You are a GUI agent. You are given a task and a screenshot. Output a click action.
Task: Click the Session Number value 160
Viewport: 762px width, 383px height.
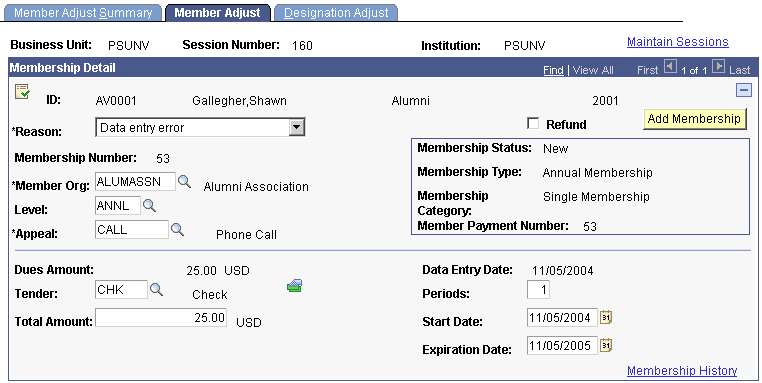click(x=302, y=46)
